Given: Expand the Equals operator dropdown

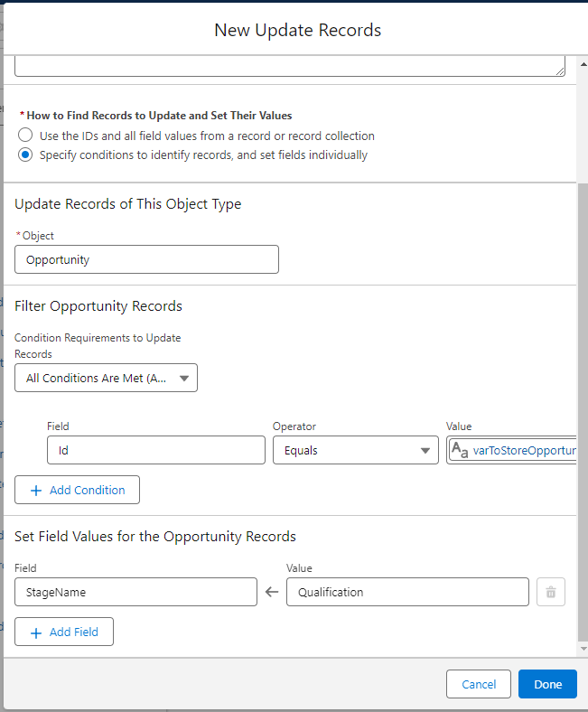Looking at the screenshot, I should 352,450.
